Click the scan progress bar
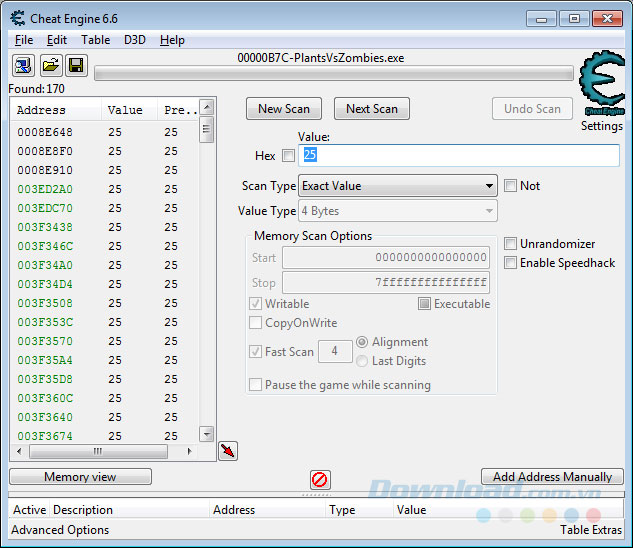The image size is (633, 548). click(x=333, y=73)
